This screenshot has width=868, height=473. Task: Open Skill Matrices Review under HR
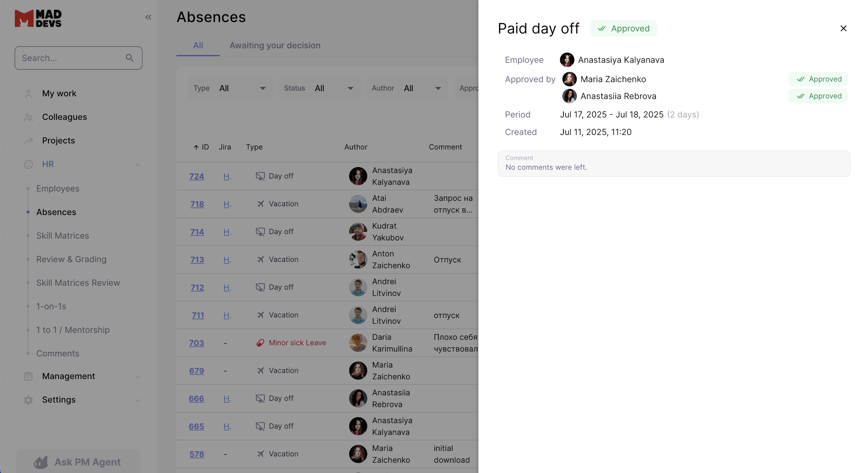[x=78, y=283]
